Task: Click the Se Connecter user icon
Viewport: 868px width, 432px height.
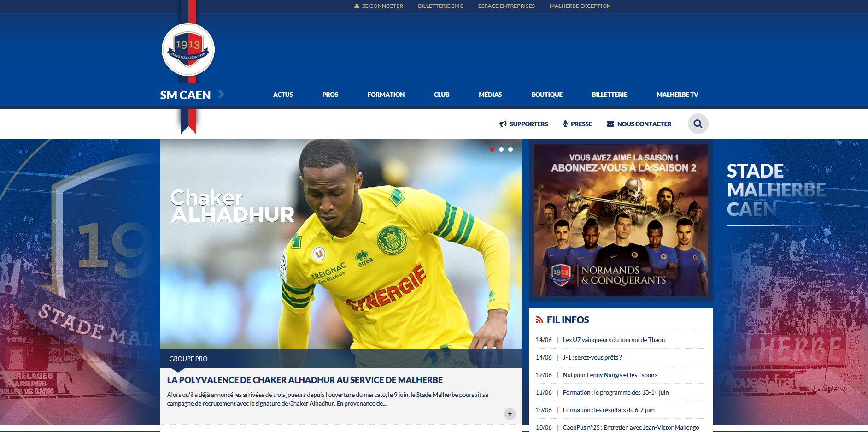Action: pos(356,6)
